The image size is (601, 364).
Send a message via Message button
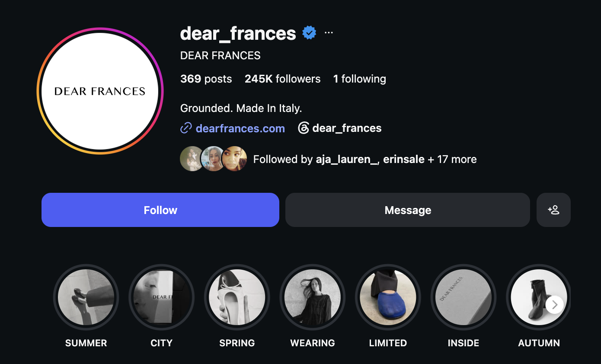pyautogui.click(x=408, y=210)
